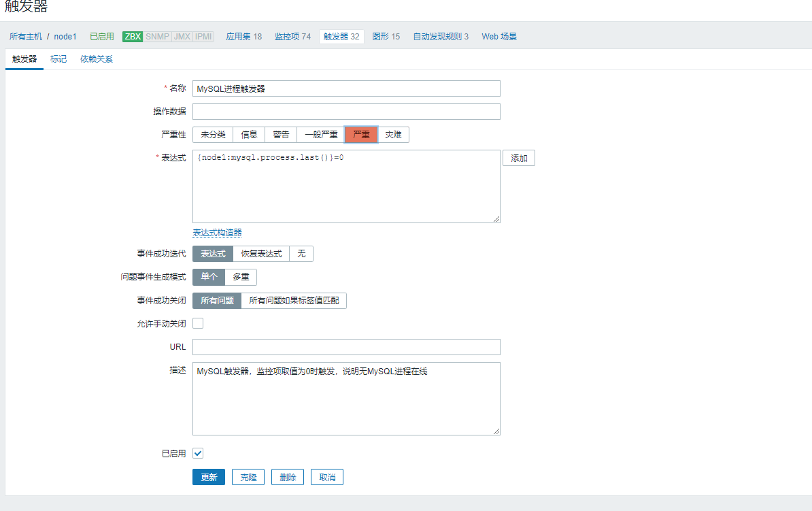This screenshot has height=511, width=812.
Task: Click the 克隆 button
Action: (248, 477)
